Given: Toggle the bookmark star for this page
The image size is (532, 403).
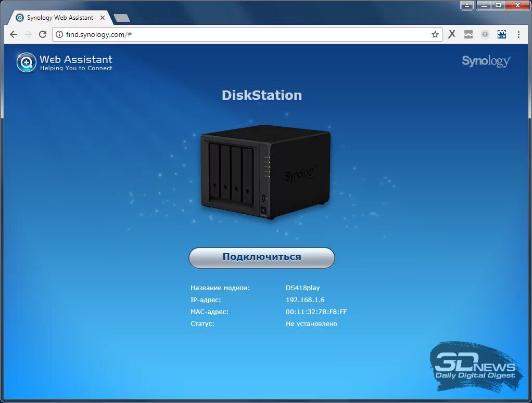Looking at the screenshot, I should point(435,34).
